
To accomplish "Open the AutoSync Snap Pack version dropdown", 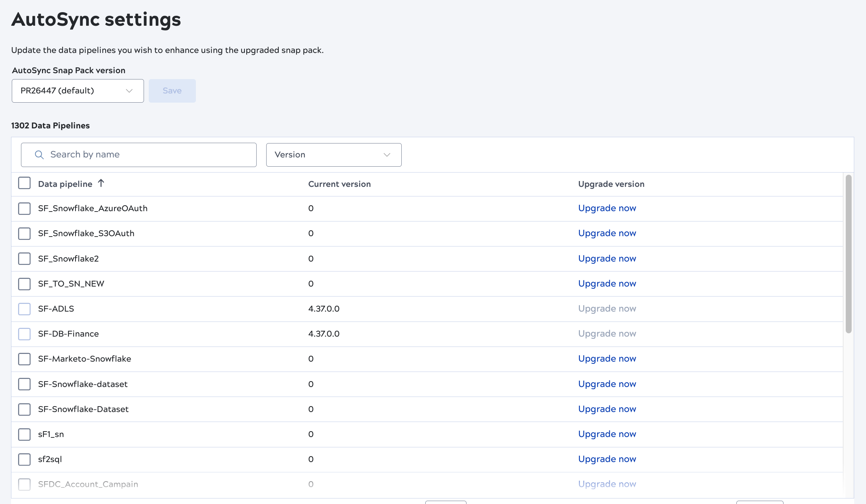I will coord(77,90).
